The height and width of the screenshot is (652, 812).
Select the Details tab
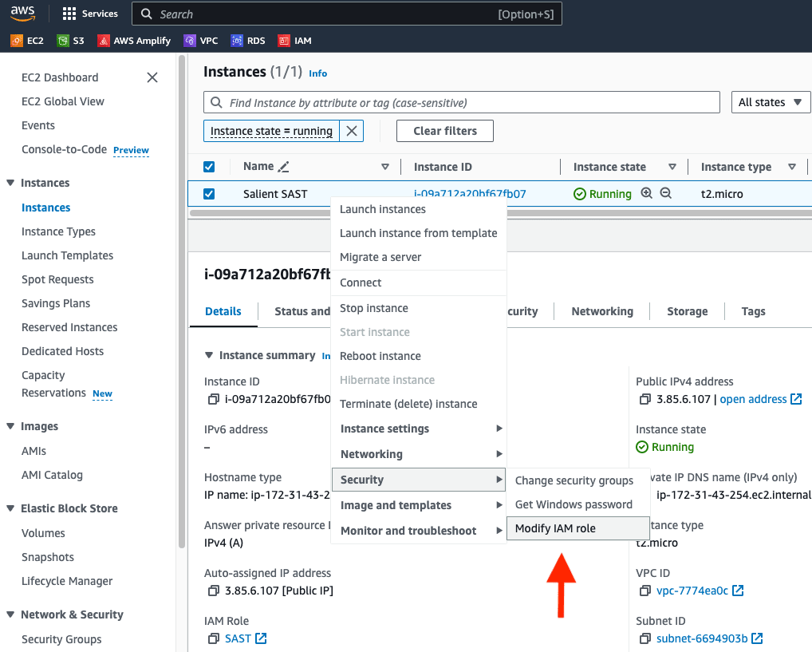tap(223, 311)
